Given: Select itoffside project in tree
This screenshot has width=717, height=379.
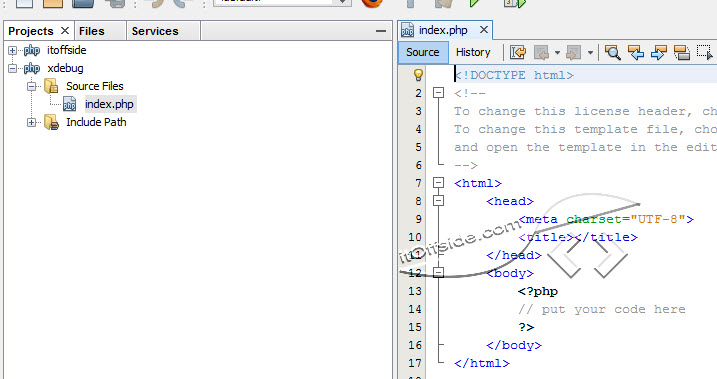Looking at the screenshot, I should 66,50.
